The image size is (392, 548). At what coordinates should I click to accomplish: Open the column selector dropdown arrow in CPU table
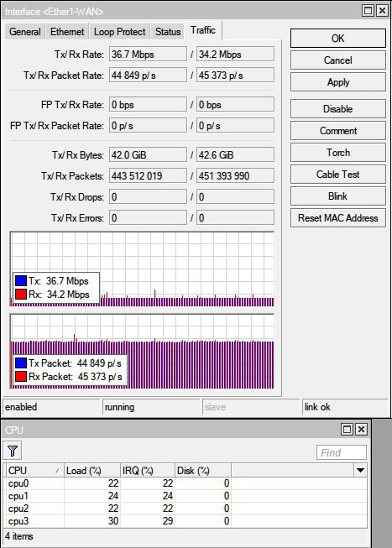pyautogui.click(x=360, y=471)
